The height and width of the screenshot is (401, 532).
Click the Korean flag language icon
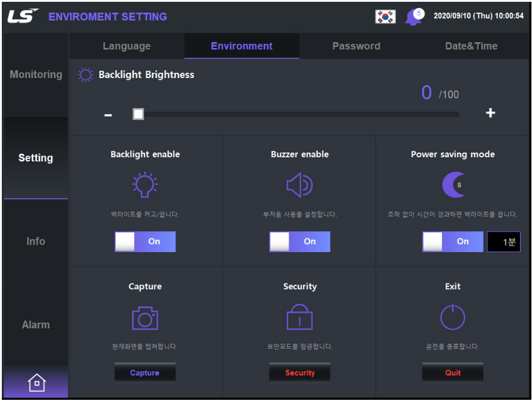tap(385, 17)
